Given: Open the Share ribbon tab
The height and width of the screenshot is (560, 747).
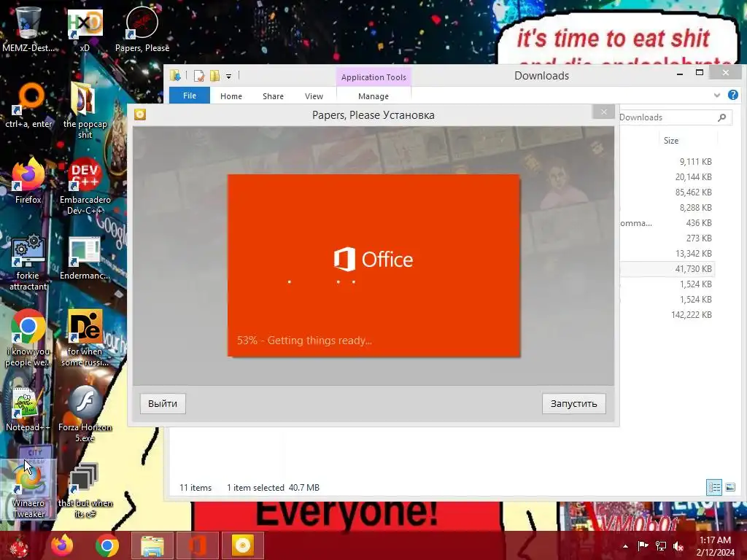Looking at the screenshot, I should pyautogui.click(x=273, y=96).
